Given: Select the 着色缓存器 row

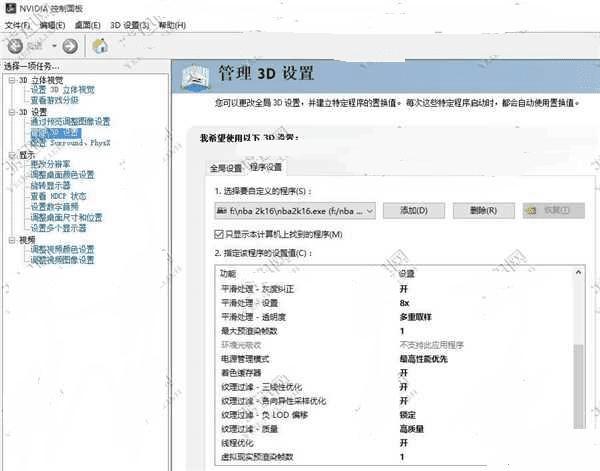Looking at the screenshot, I should click(394, 373).
